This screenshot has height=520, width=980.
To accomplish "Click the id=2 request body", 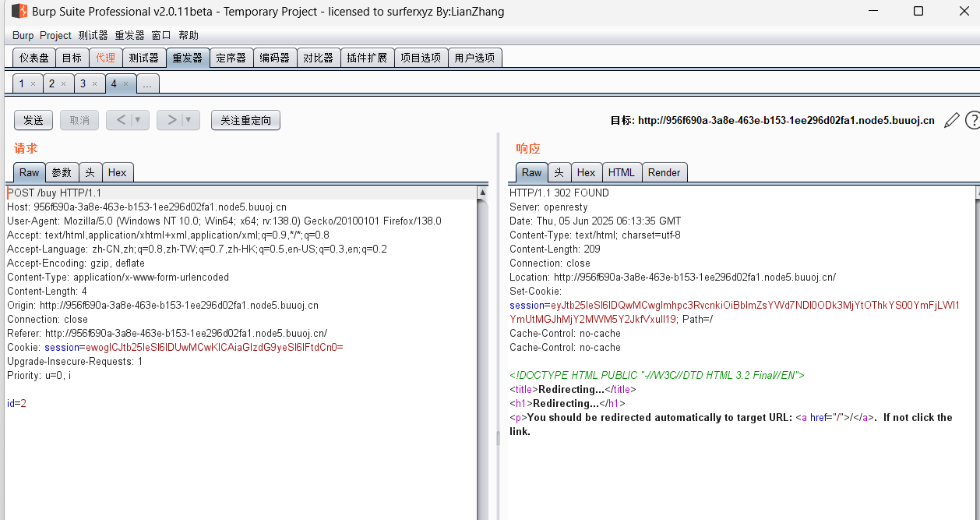I will tap(16, 403).
